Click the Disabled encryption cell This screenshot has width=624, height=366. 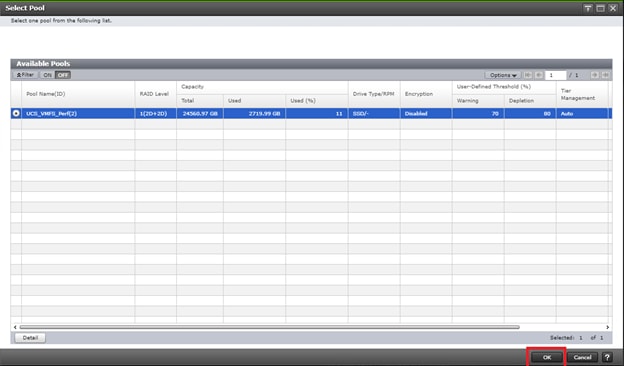click(426, 113)
